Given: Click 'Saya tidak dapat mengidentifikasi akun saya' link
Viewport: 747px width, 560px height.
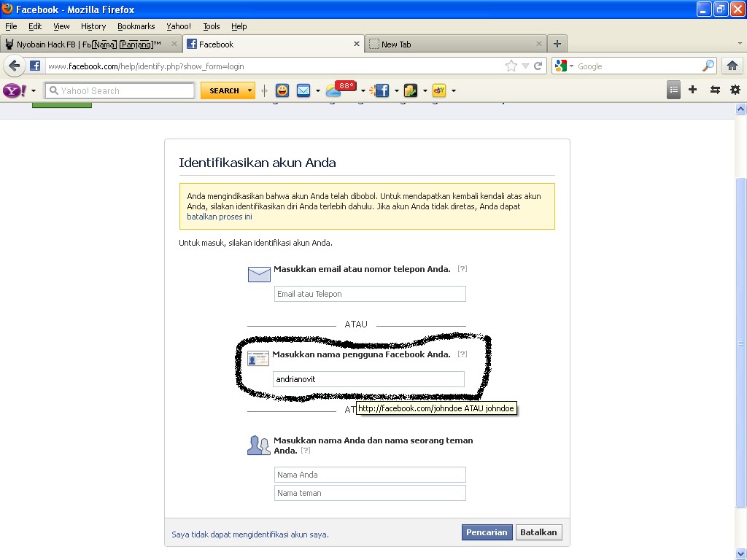Looking at the screenshot, I should [250, 534].
